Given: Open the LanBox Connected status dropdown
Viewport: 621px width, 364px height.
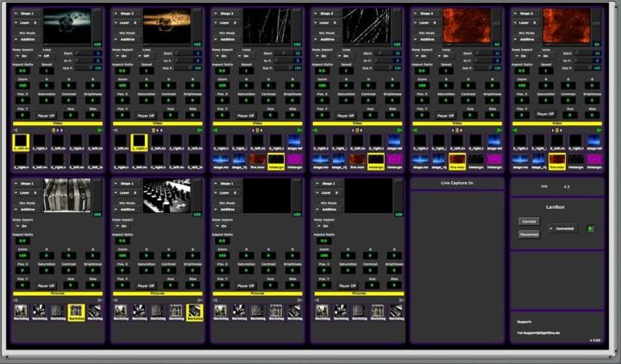Looking at the screenshot, I should pyautogui.click(x=563, y=229).
